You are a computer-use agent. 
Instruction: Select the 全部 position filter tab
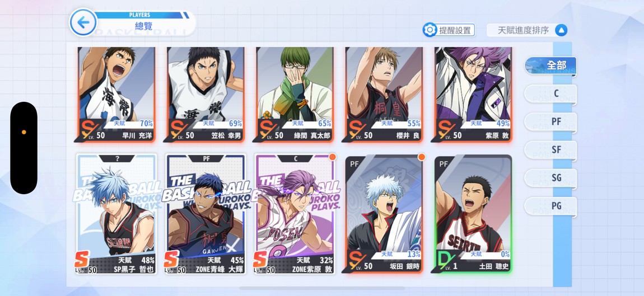pos(550,65)
